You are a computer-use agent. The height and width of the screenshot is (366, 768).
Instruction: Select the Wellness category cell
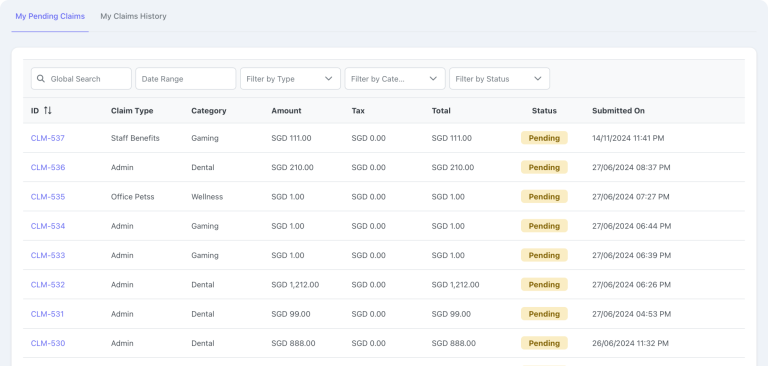pos(207,197)
